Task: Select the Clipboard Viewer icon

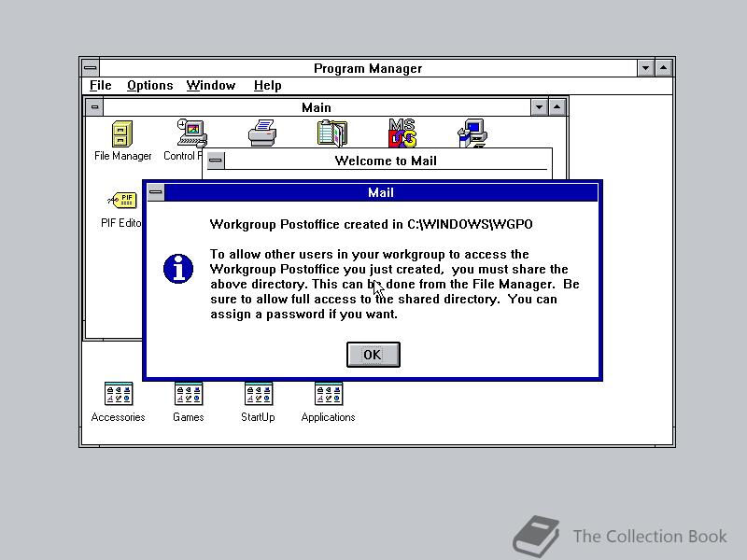Action: pos(332,133)
